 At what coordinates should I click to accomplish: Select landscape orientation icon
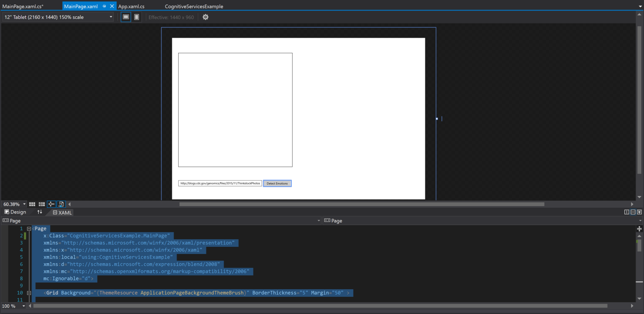[x=126, y=17]
